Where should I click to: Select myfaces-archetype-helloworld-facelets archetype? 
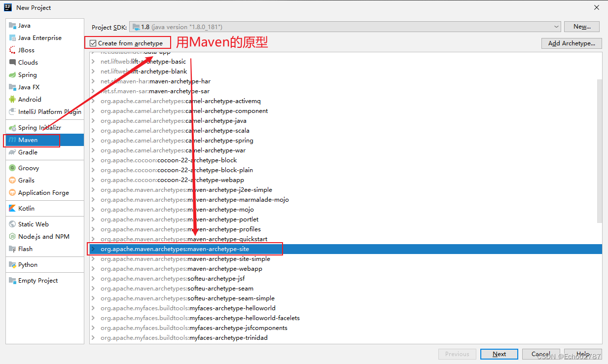[x=346, y=318]
